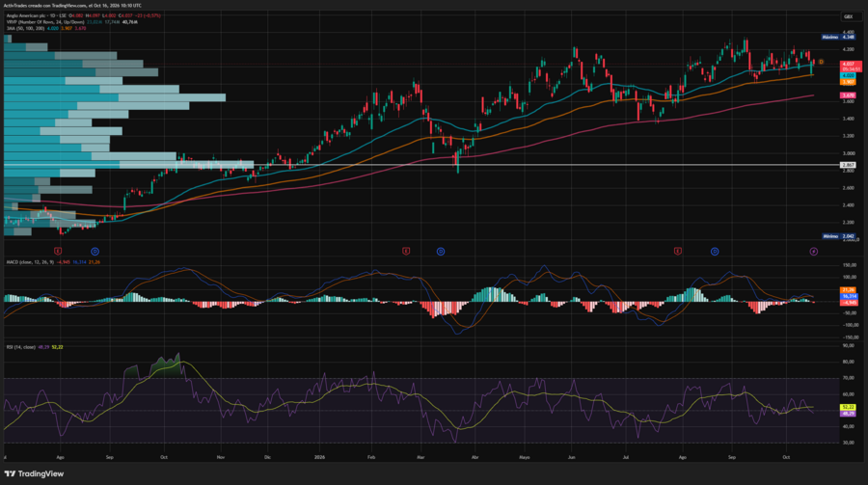This screenshot has height=485, width=868.
Task: Click the red earnings marker near late July
Action: (x=678, y=252)
